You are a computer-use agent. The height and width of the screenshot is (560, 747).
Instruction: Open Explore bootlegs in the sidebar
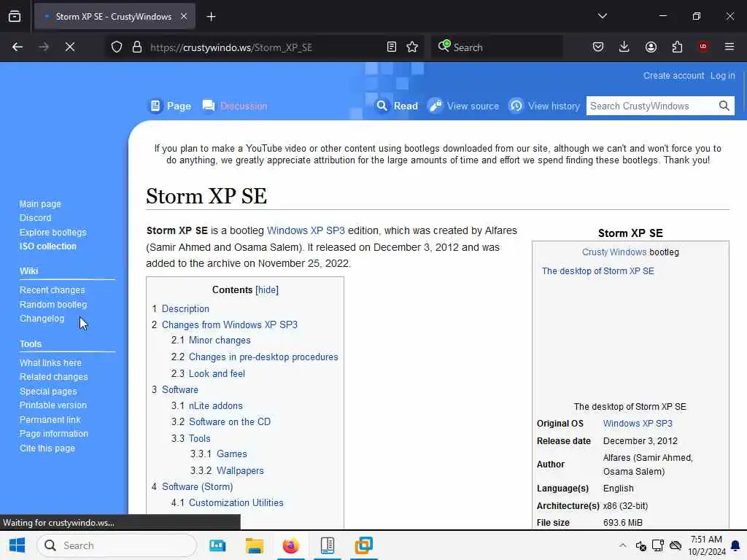coord(53,233)
